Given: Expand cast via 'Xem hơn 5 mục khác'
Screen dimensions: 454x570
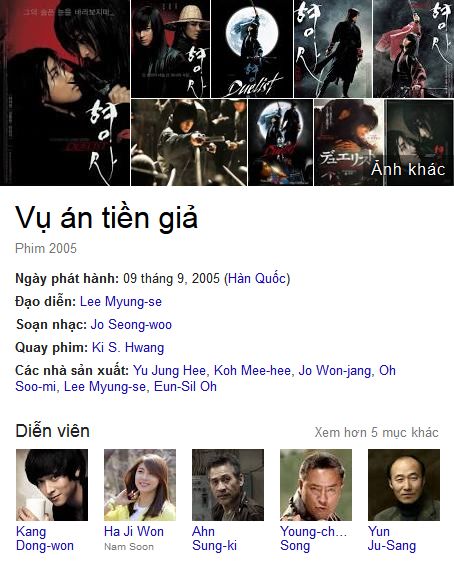Looking at the screenshot, I should point(377,432).
